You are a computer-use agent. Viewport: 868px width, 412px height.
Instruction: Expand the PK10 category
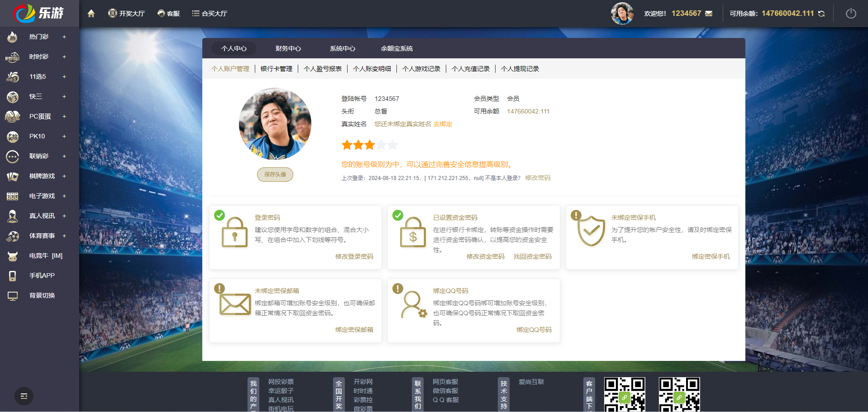pos(64,136)
